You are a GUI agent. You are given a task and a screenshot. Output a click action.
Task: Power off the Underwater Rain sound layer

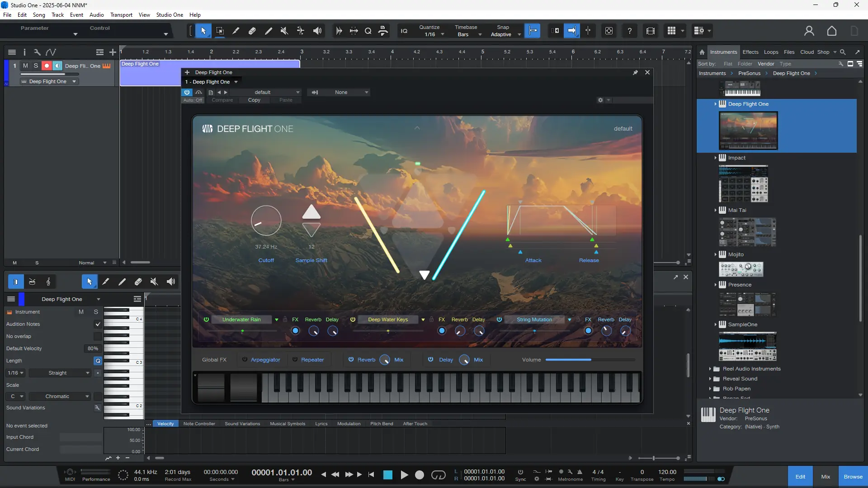pyautogui.click(x=206, y=319)
